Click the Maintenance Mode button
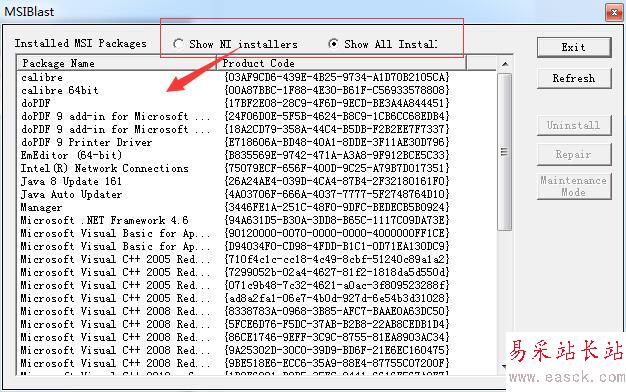 point(574,186)
